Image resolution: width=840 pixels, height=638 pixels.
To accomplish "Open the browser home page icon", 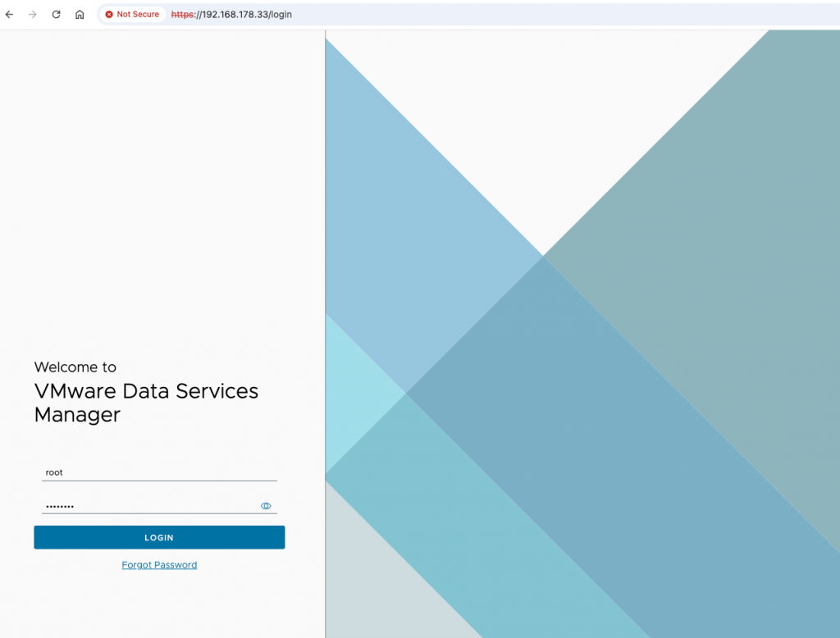I will click(x=80, y=15).
